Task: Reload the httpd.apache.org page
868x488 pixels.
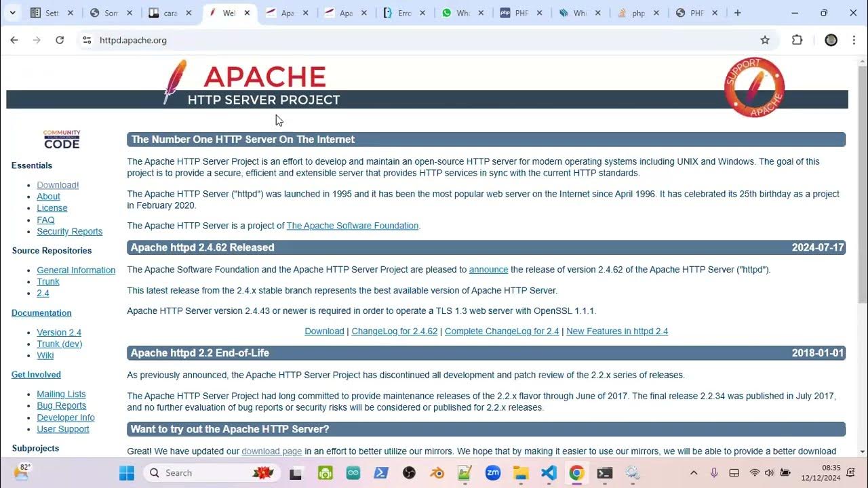Action: [x=60, y=40]
